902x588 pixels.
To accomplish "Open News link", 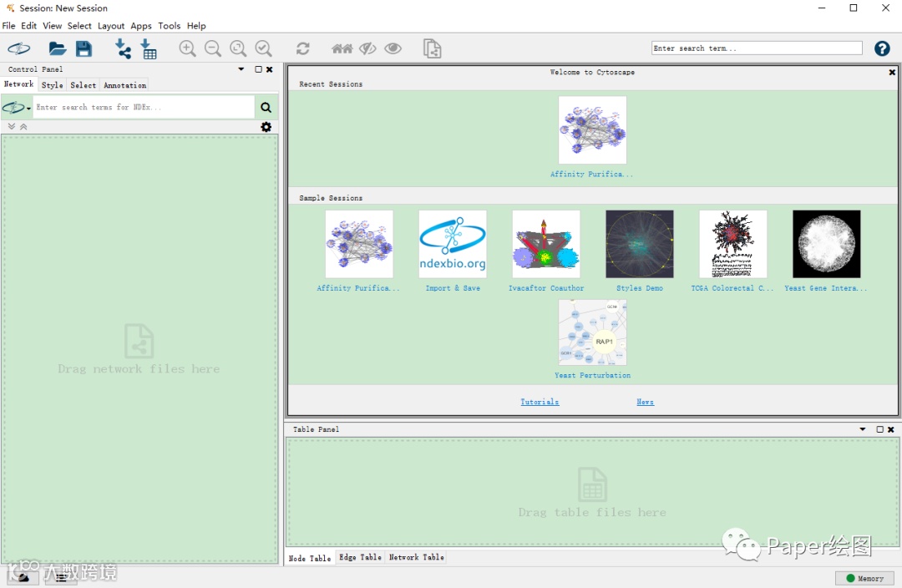I will tap(645, 402).
